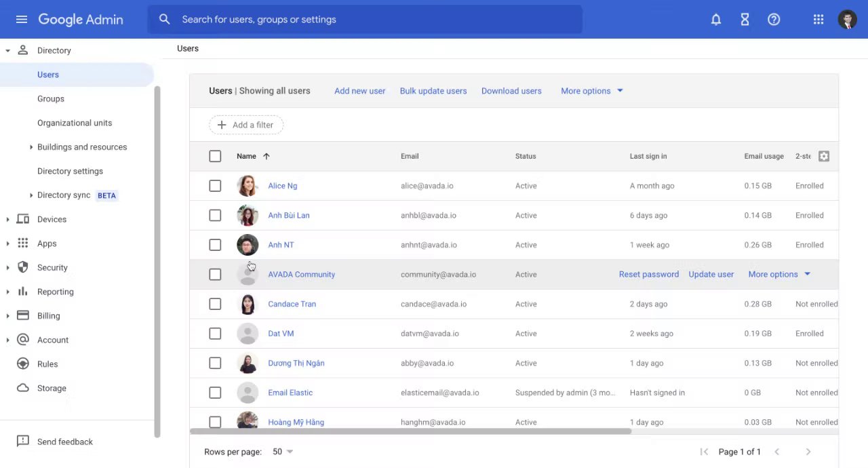Go to the next page arrow

(x=808, y=452)
